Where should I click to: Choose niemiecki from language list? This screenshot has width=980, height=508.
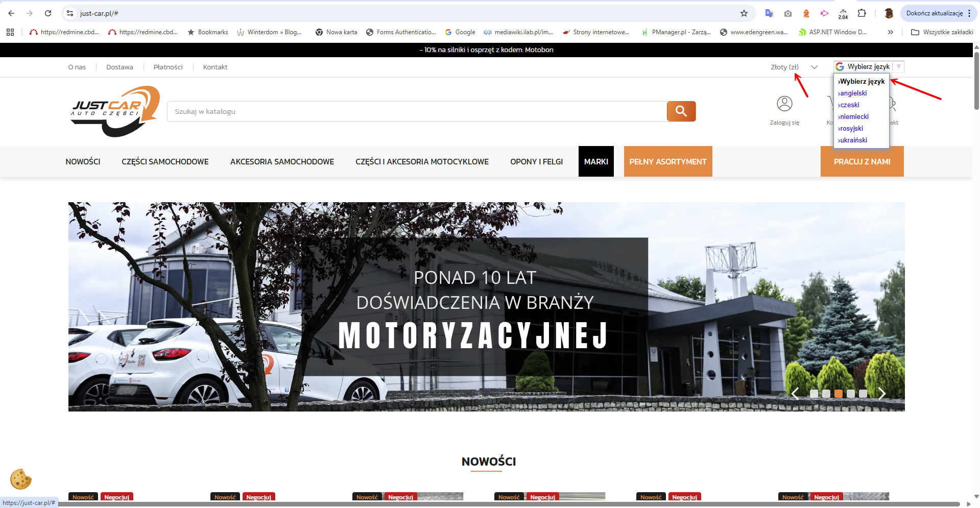[854, 116]
